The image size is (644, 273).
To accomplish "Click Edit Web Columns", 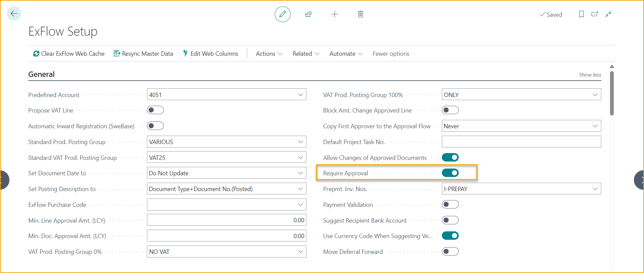I will tap(211, 54).
